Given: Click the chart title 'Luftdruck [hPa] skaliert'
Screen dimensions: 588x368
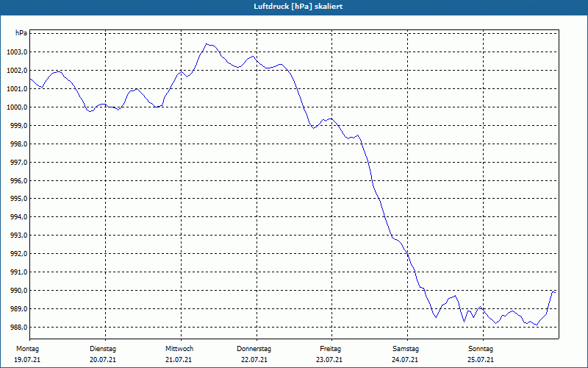Looking at the screenshot, I should pyautogui.click(x=298, y=7).
